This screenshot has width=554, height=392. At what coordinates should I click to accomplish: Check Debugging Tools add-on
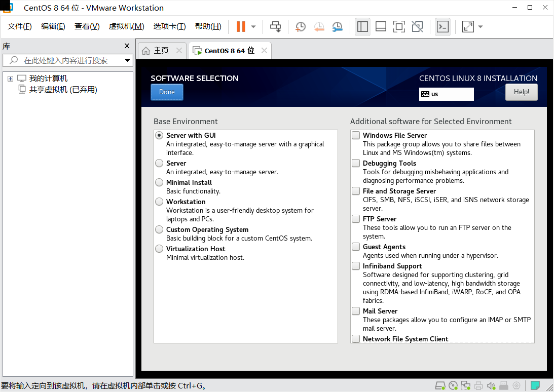[356, 163]
